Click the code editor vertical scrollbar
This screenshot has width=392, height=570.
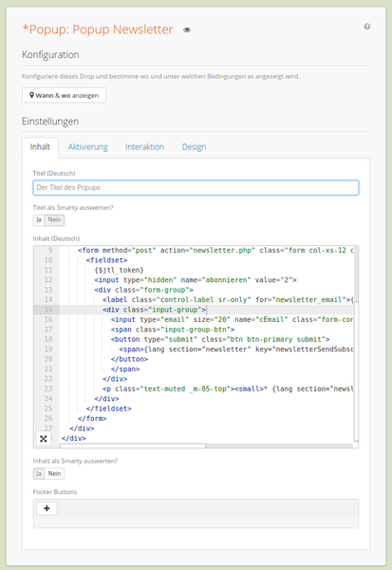(356, 370)
